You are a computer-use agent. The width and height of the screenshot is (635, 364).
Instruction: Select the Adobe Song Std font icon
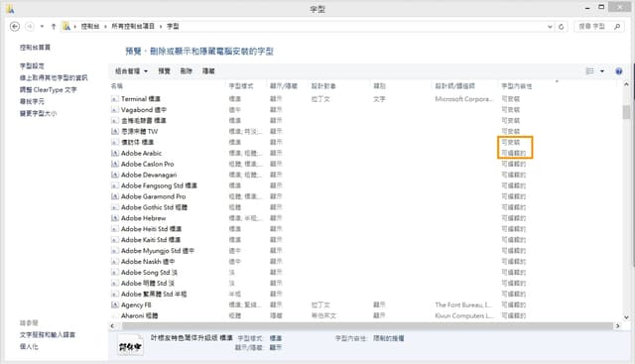point(115,273)
